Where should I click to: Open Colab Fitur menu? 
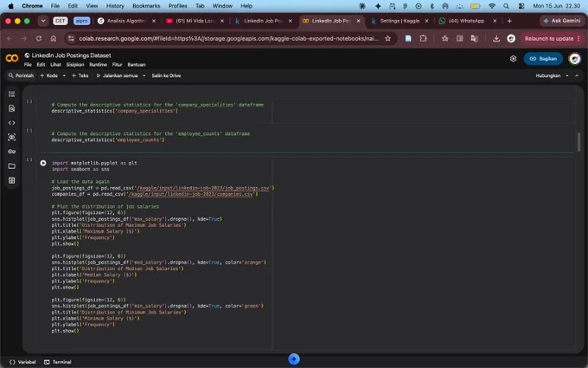click(117, 65)
